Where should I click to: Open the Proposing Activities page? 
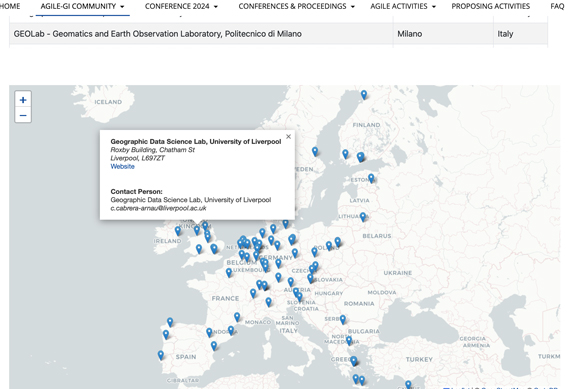coord(491,6)
